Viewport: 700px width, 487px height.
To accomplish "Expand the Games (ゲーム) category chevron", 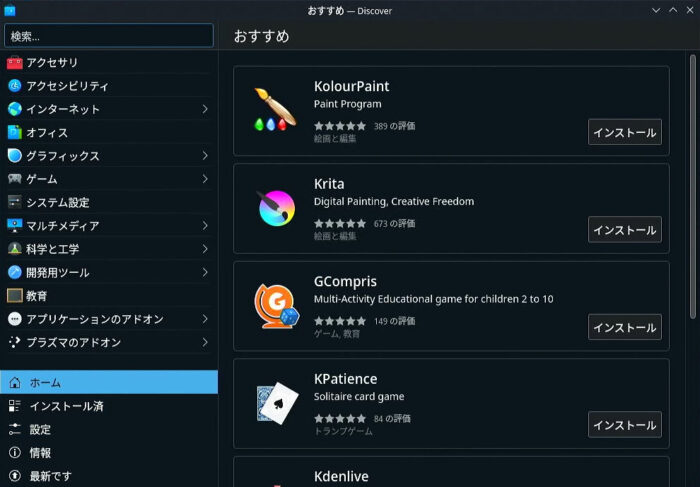I will [205, 179].
